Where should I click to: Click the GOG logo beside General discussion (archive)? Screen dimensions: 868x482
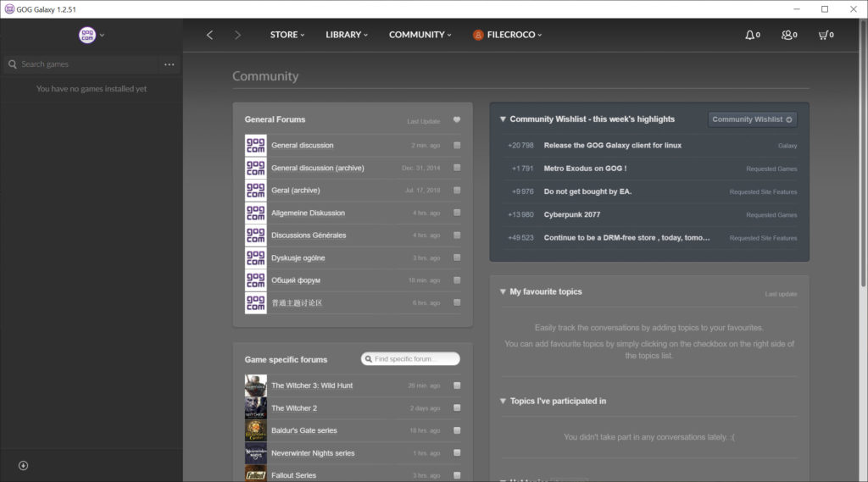coord(255,168)
